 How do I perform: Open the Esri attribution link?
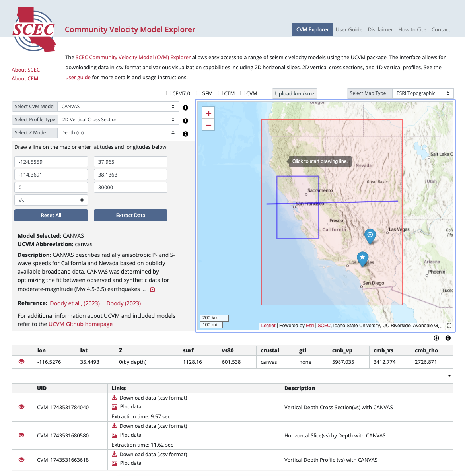tap(310, 325)
